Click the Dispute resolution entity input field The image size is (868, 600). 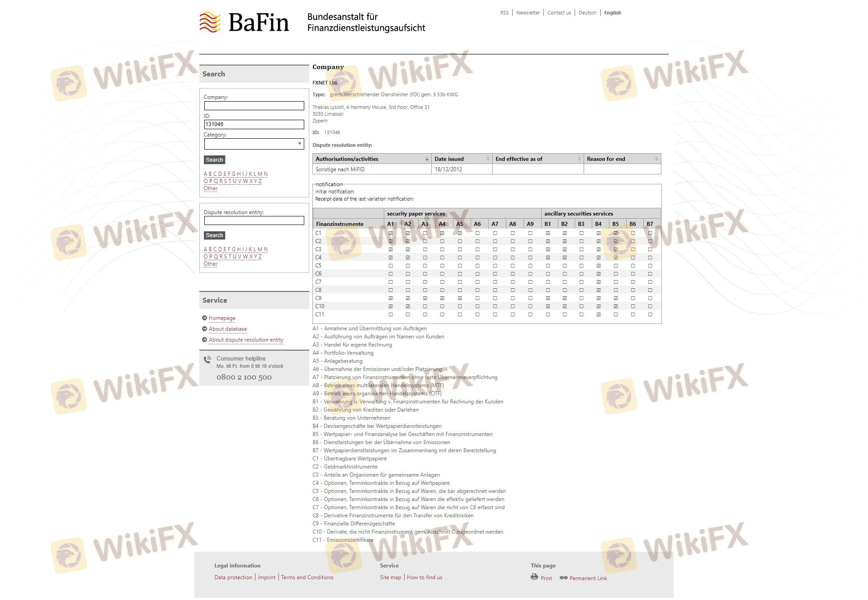coord(254,220)
